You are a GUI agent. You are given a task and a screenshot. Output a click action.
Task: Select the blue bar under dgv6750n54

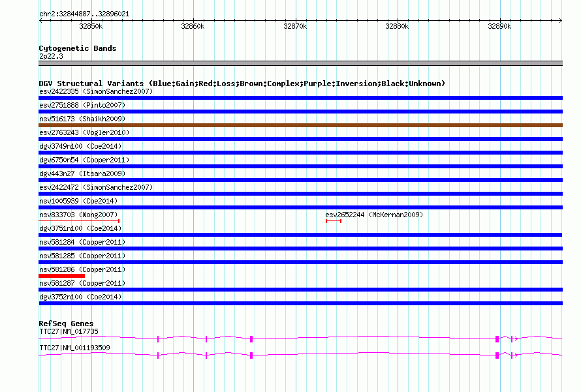click(x=300, y=166)
